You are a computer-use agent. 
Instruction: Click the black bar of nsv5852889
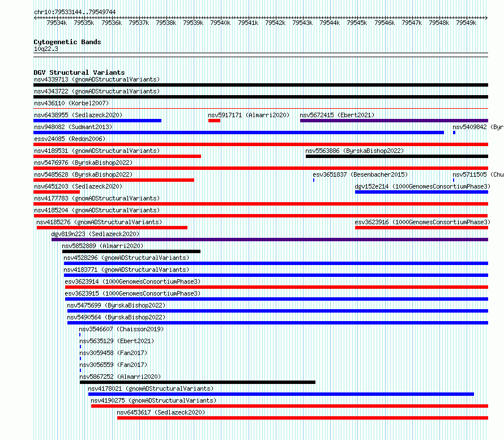pos(131,251)
